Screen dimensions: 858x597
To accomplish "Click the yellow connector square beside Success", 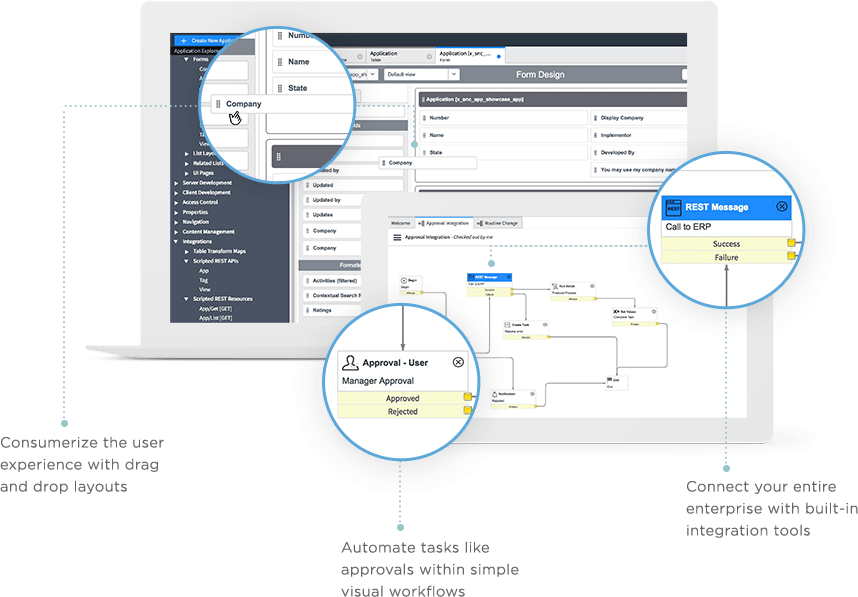I will pyautogui.click(x=791, y=243).
